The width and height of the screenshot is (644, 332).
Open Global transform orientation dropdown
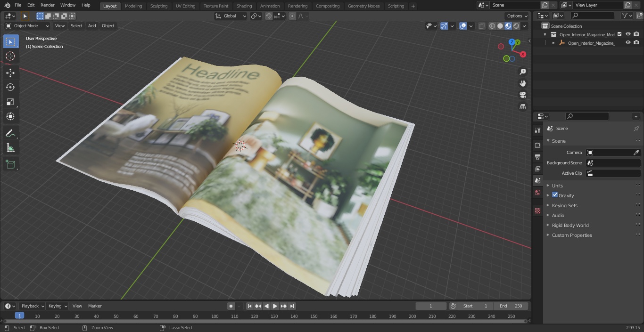click(x=231, y=16)
